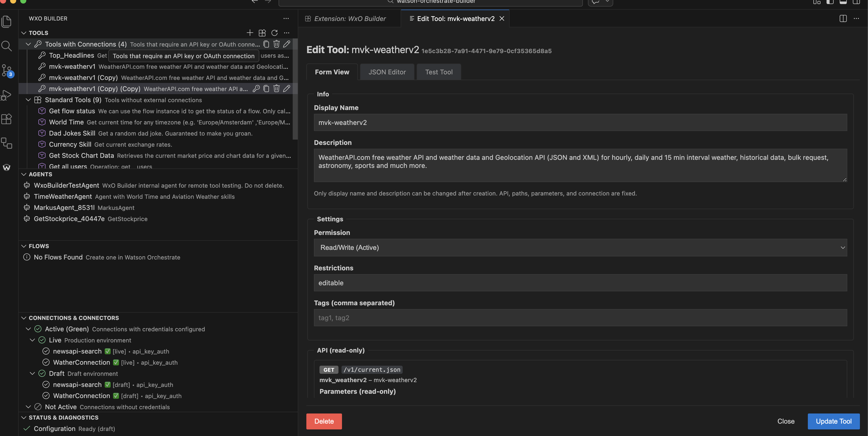Open the Extensions icon in the activity bar
The image size is (868, 436).
[7, 119]
